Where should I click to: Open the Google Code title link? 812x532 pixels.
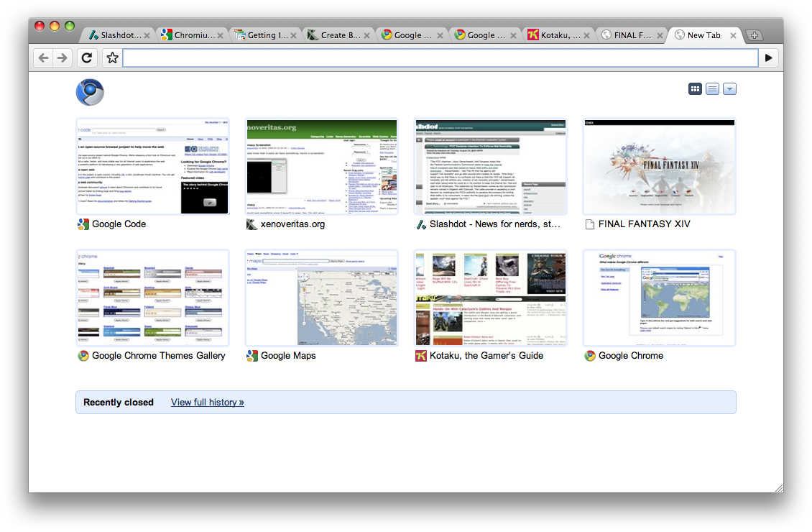(119, 224)
